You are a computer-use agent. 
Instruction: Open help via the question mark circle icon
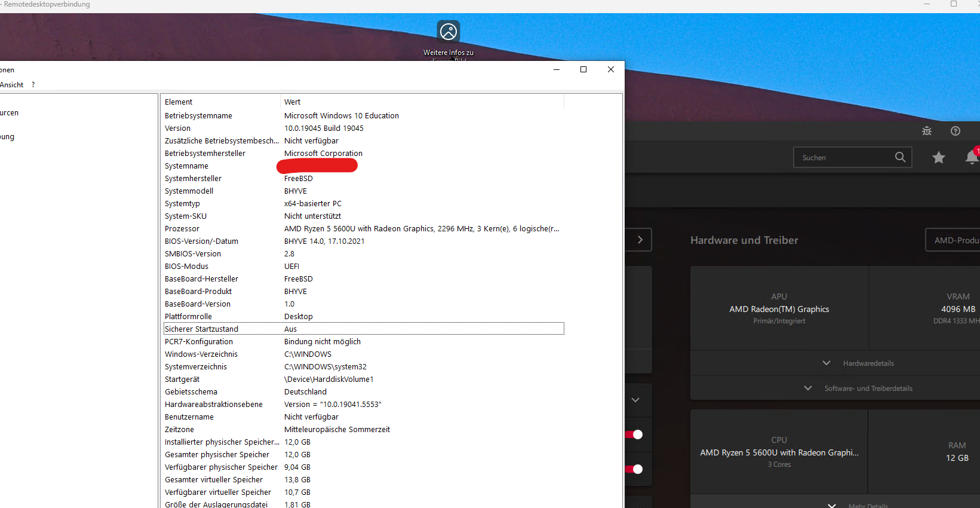pyautogui.click(x=955, y=131)
